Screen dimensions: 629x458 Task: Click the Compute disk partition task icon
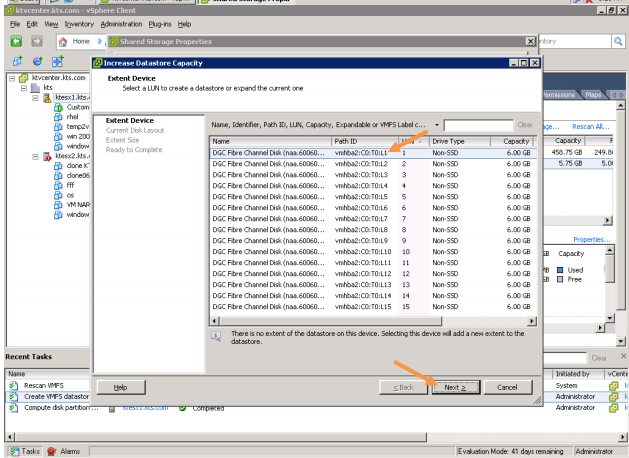pyautogui.click(x=14, y=407)
